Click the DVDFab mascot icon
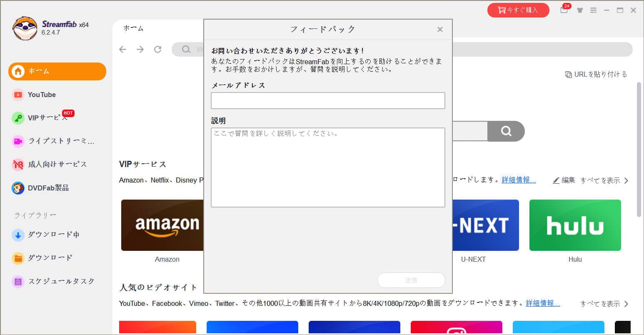The width and height of the screenshot is (644, 335). pos(18,188)
